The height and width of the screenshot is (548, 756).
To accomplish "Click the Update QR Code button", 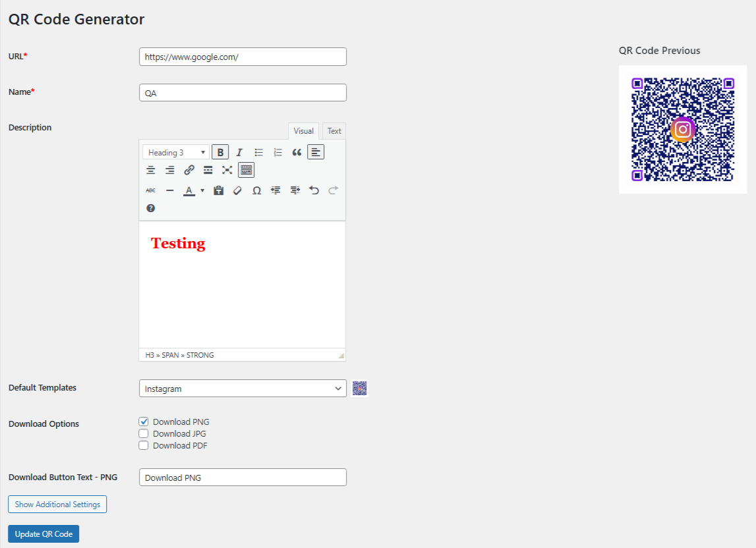I will 44,534.
